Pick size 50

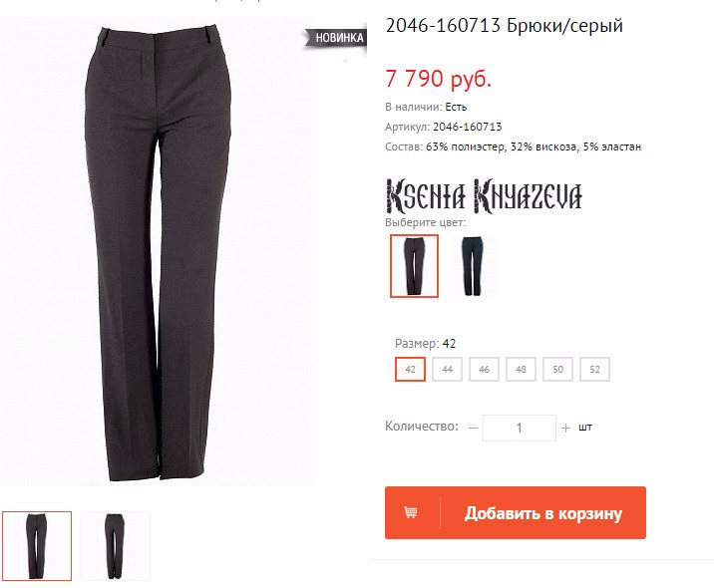click(x=557, y=369)
